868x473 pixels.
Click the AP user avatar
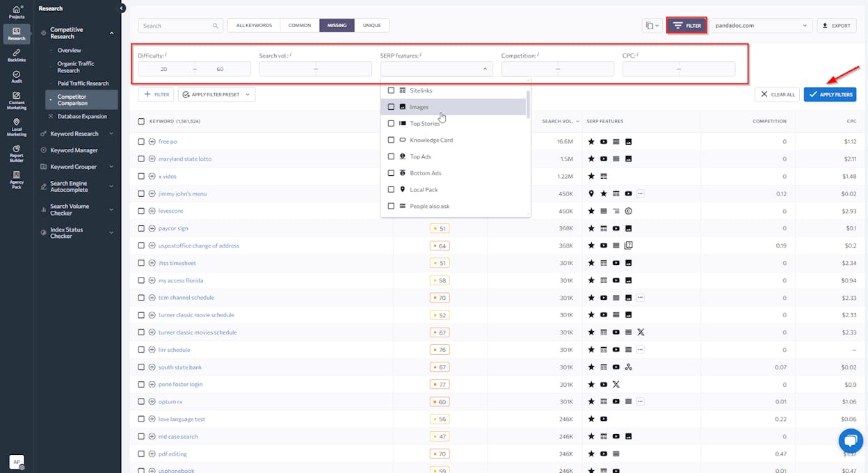point(17,462)
